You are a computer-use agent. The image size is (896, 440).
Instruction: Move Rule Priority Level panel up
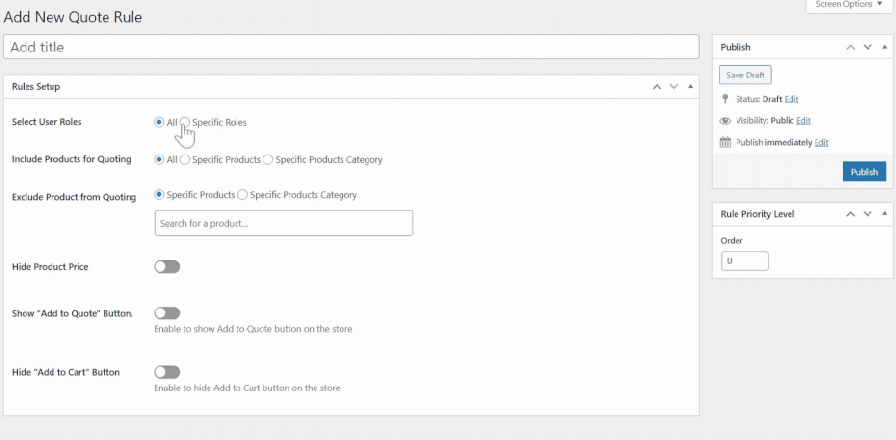coord(850,214)
